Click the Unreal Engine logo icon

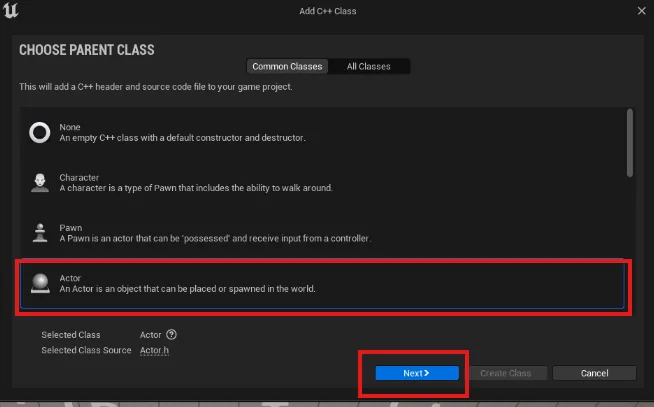pyautogui.click(x=10, y=10)
